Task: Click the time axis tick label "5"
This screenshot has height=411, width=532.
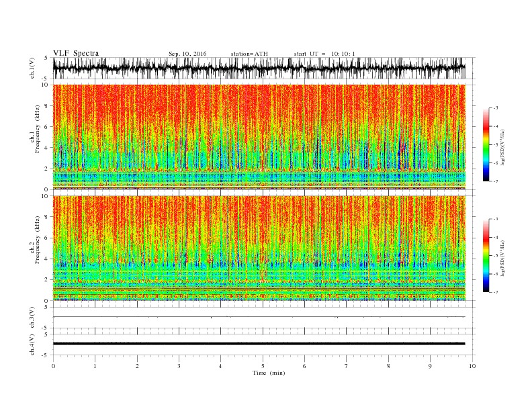Action: (263, 366)
